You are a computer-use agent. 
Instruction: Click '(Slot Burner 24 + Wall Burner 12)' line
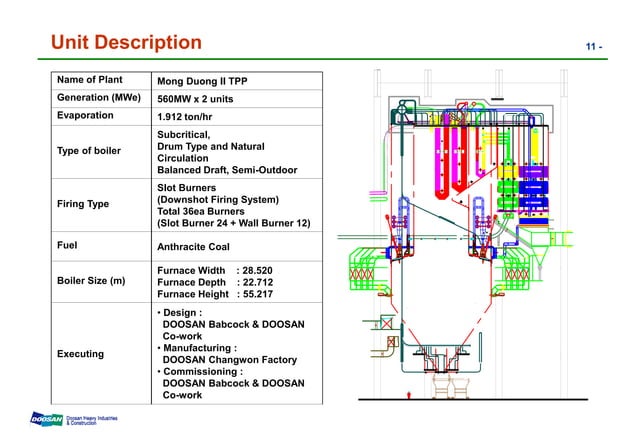pos(234,223)
